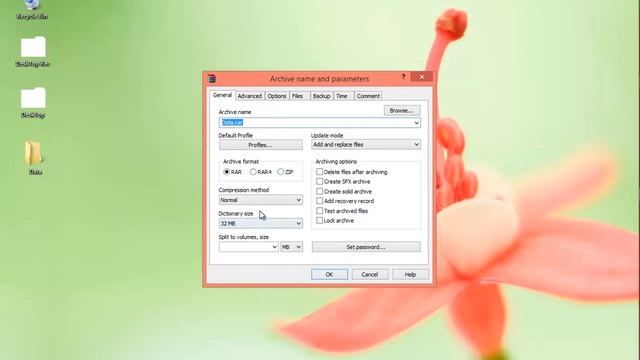Switch to the General tab

click(x=222, y=95)
